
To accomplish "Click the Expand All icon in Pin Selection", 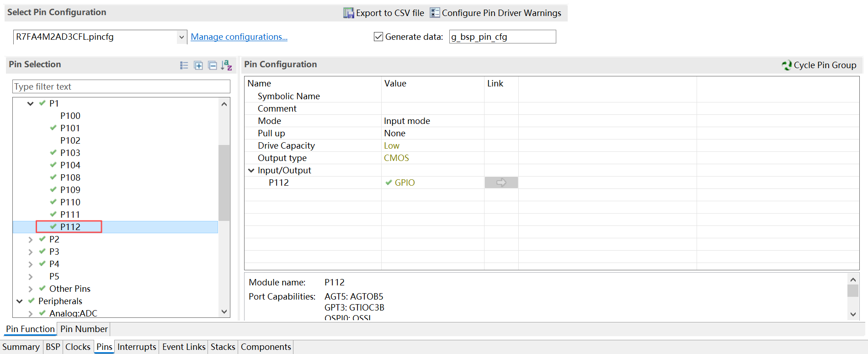I will (198, 65).
